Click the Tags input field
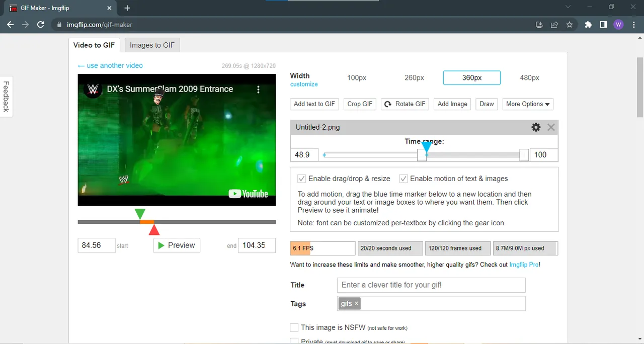Viewport: 644px width, 344px height. pyautogui.click(x=431, y=303)
